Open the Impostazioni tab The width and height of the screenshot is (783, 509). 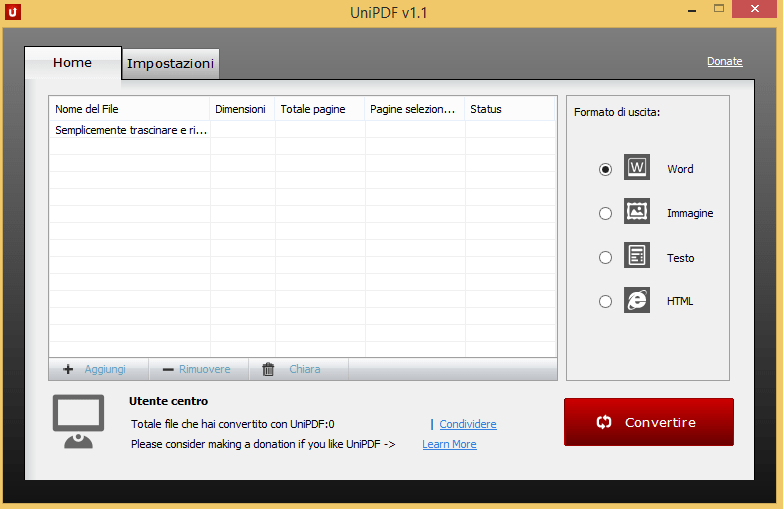tap(170, 64)
